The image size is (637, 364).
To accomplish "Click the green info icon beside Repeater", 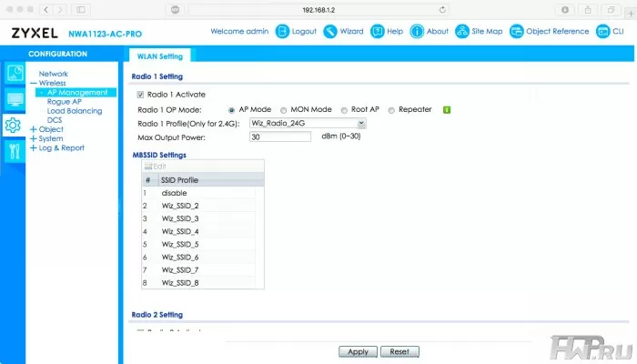I will click(x=447, y=110).
